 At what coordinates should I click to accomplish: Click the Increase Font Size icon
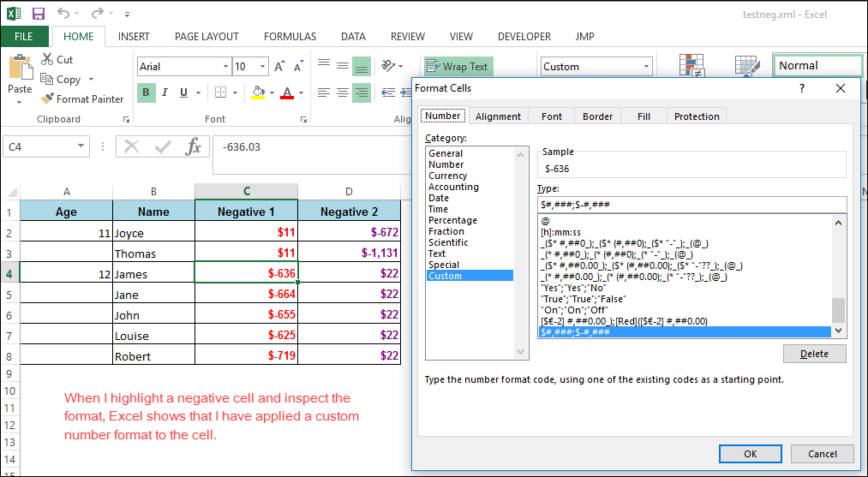(x=281, y=67)
